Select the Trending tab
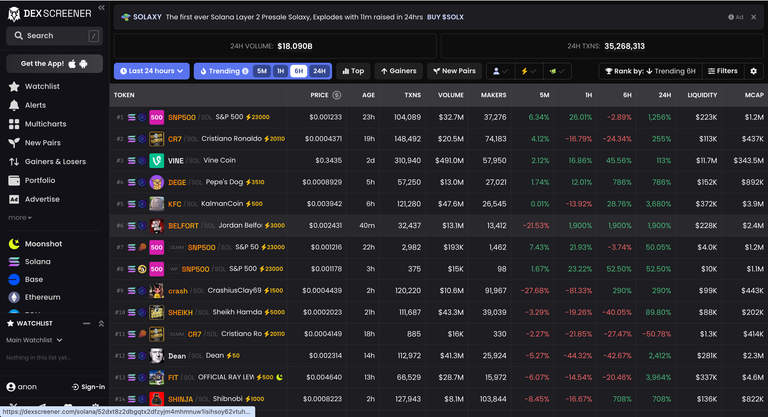The image size is (768, 417). coord(223,71)
